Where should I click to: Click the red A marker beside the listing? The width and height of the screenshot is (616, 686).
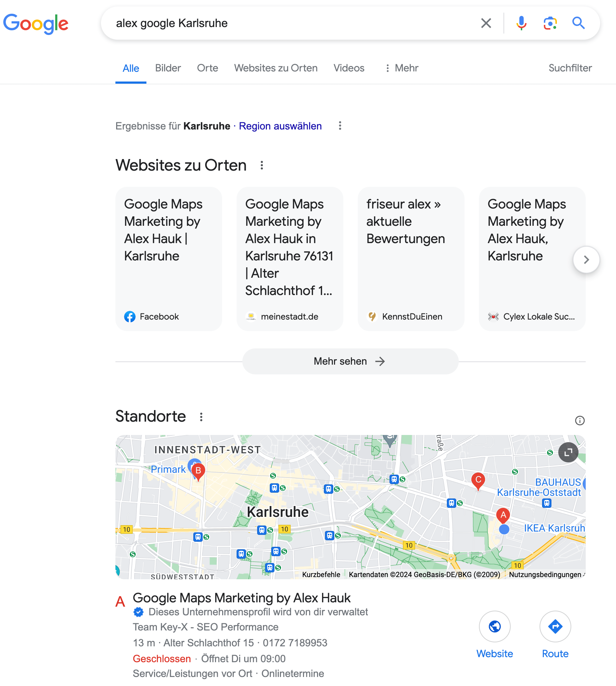120,602
